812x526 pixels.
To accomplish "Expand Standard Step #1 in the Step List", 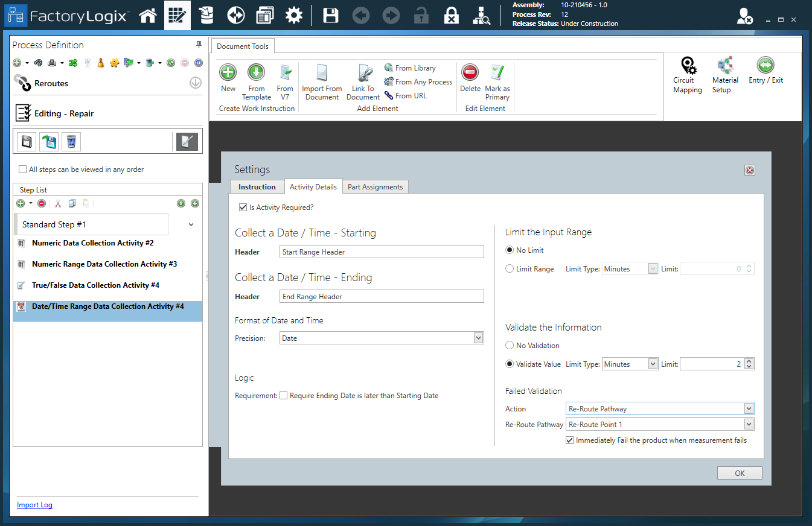I will pyautogui.click(x=191, y=224).
